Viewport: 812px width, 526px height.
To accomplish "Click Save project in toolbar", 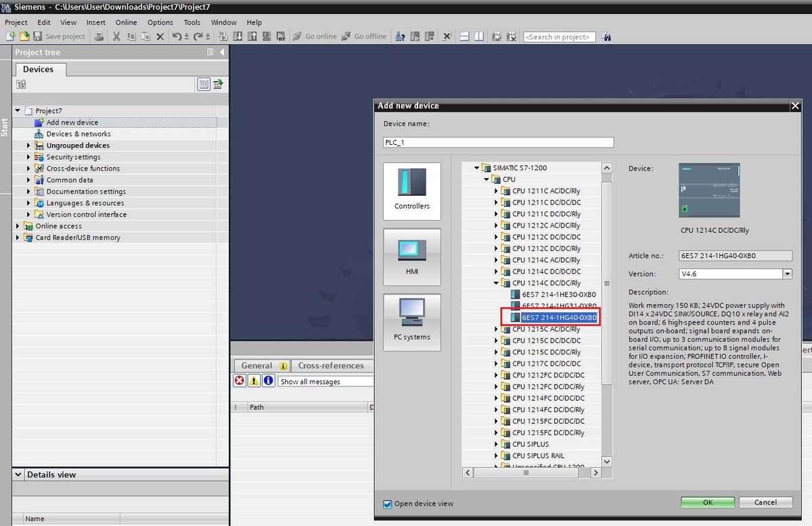I will pyautogui.click(x=60, y=37).
